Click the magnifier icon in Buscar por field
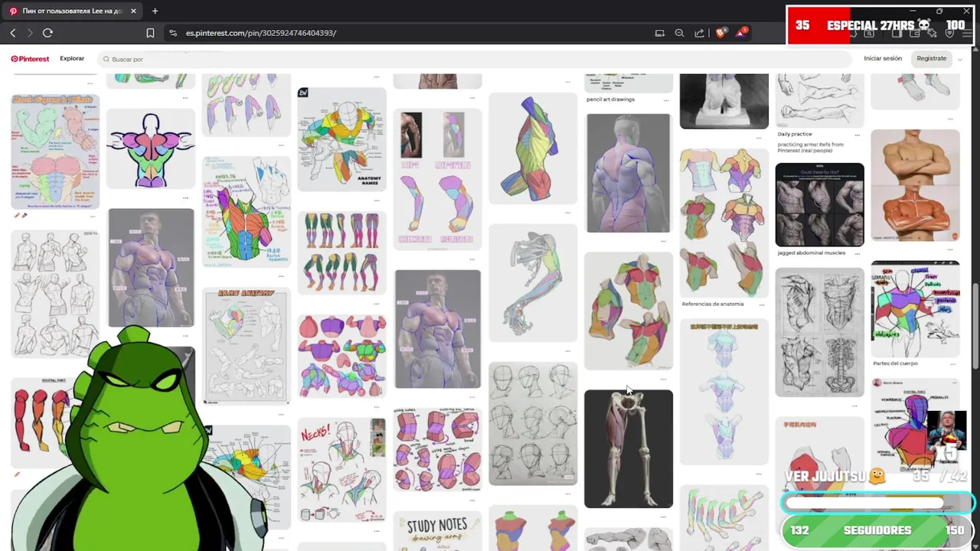 (x=106, y=59)
